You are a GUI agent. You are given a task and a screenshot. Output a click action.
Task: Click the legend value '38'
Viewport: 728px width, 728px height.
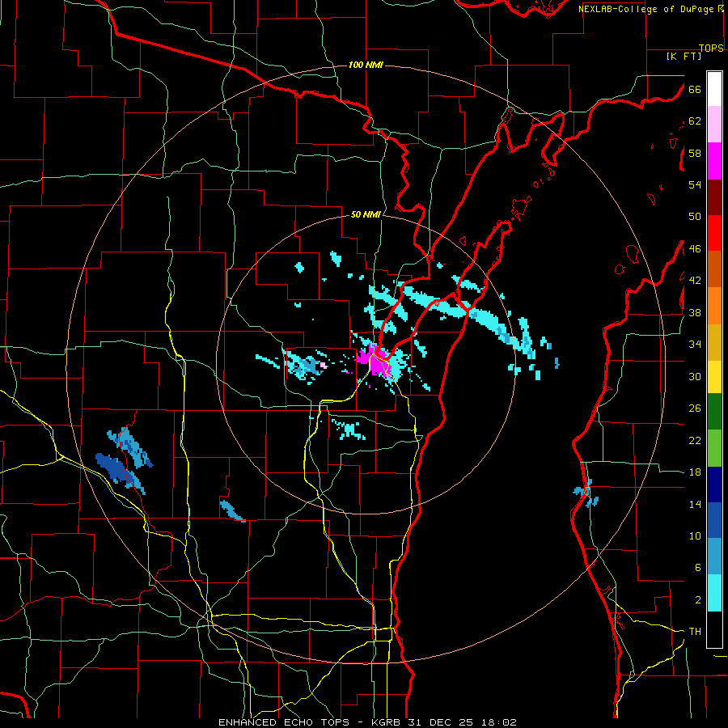(x=695, y=312)
